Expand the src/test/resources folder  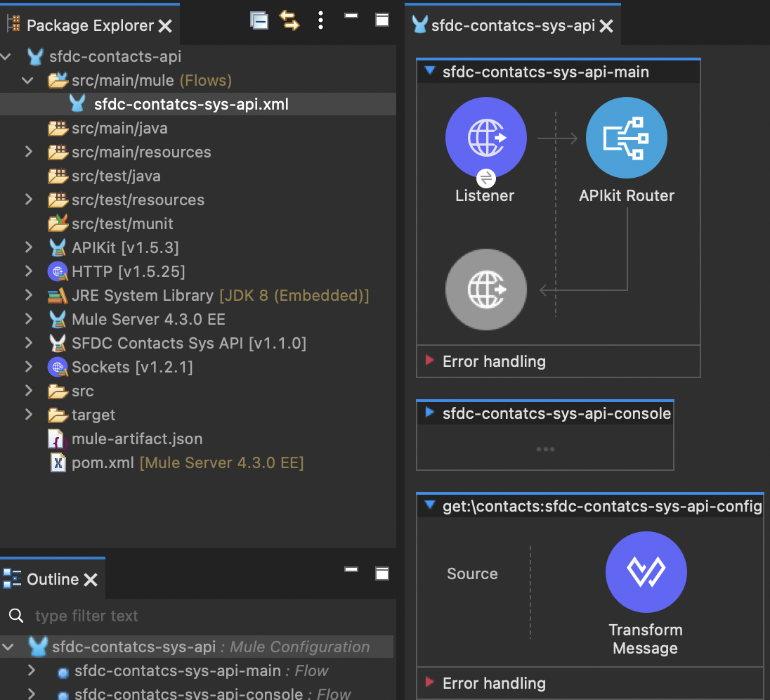[x=29, y=200]
